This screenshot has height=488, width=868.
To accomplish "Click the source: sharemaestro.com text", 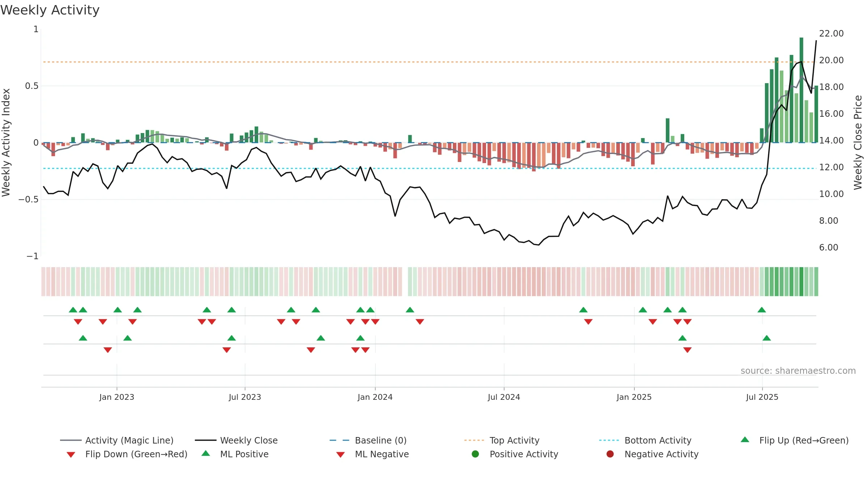I will (x=798, y=371).
